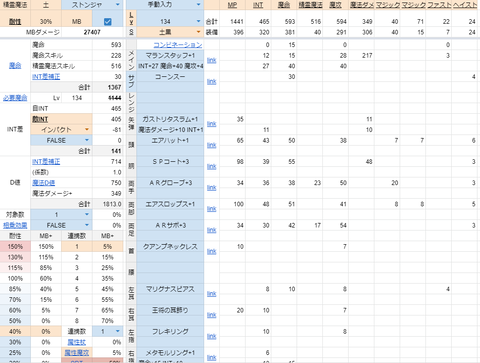Image resolution: width=480 pixels, height=363 pixels.
Task: Select the 土 element cell in top row
Action: (x=46, y=5)
